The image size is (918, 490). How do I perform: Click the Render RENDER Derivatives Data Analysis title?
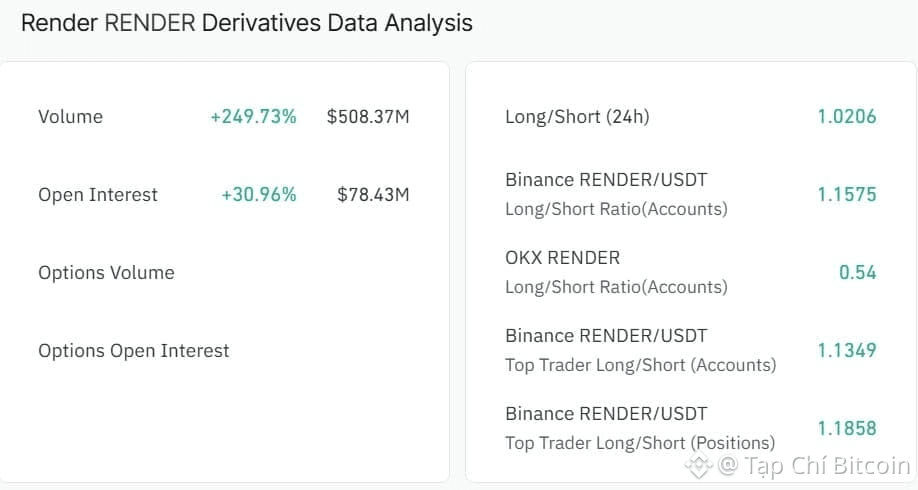tap(247, 22)
